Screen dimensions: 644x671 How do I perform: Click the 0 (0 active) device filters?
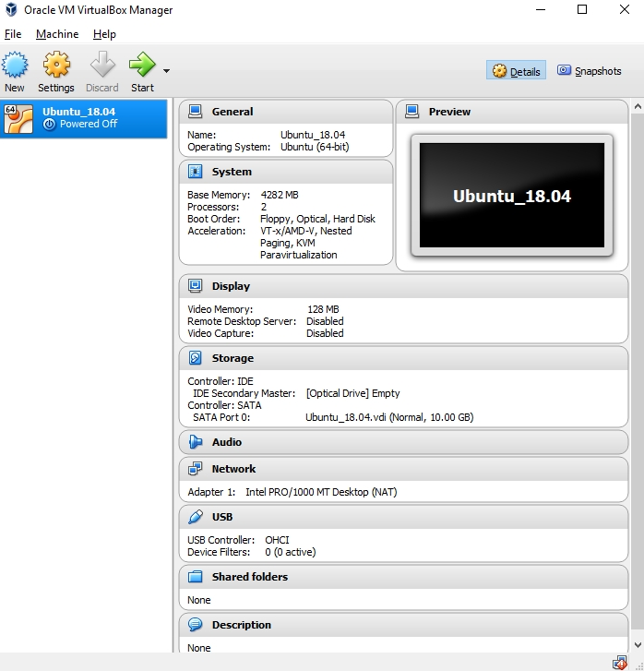coord(290,552)
